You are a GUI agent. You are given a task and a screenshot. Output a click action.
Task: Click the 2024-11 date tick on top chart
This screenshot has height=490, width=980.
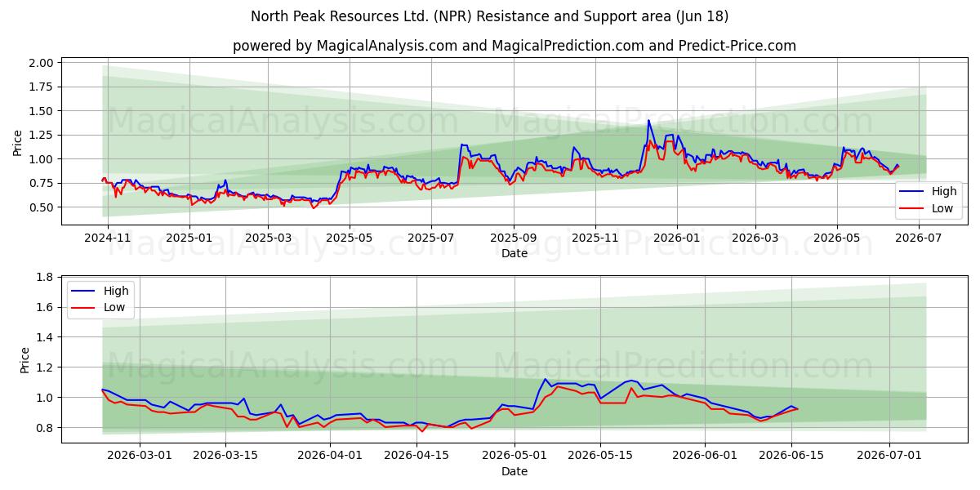pos(107,238)
